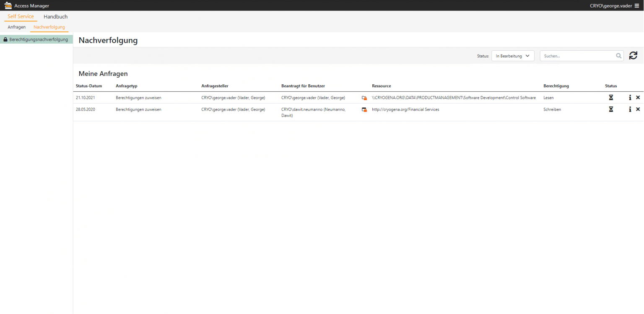Select Berechtigungsnachverfolgung in the sidebar
This screenshot has width=644, height=314.
pos(38,39)
